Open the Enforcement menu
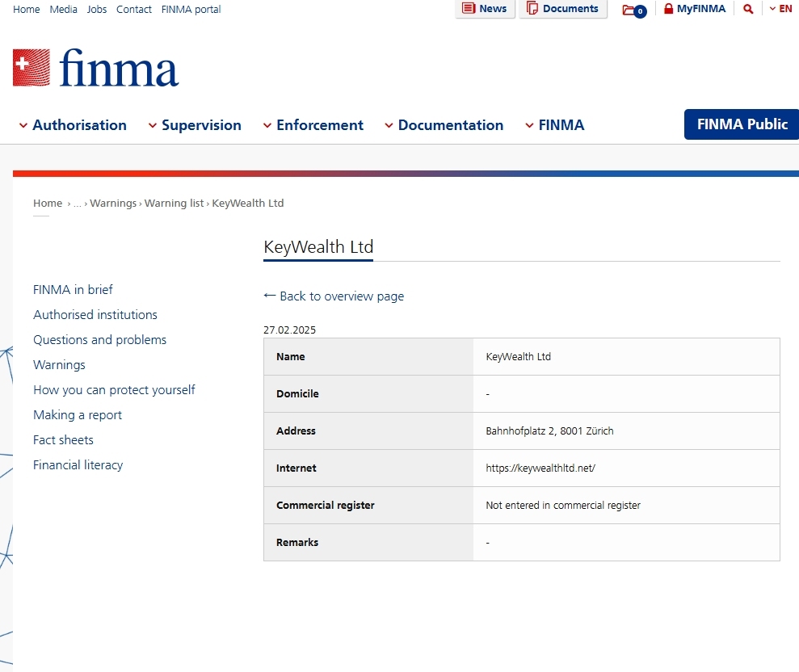This screenshot has height=672, width=799. pos(313,125)
